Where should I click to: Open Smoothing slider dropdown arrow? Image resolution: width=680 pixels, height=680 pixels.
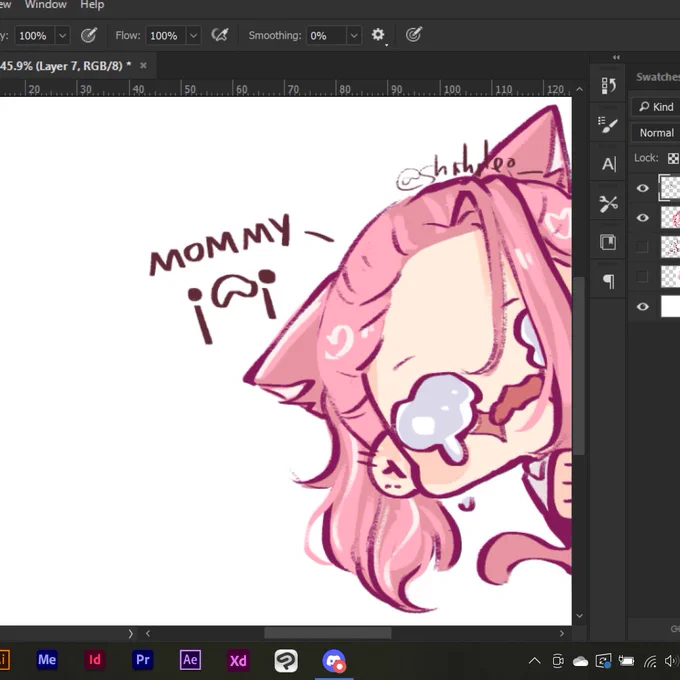click(354, 36)
